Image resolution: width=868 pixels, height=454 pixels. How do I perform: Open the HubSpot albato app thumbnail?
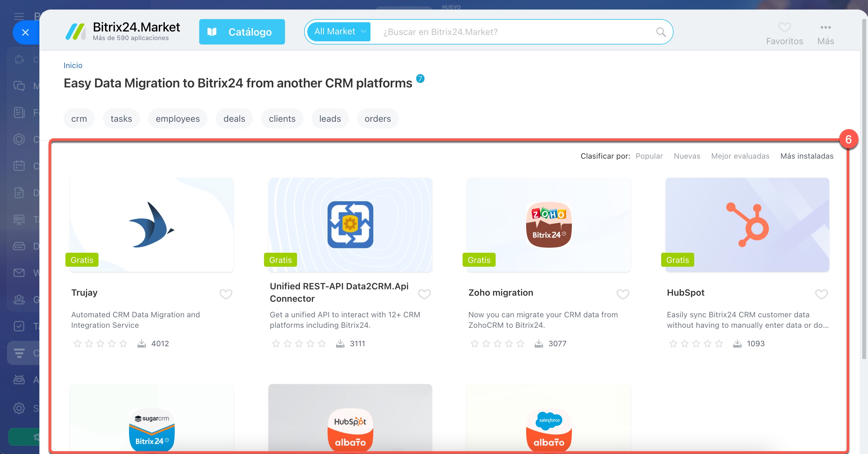coord(350,418)
